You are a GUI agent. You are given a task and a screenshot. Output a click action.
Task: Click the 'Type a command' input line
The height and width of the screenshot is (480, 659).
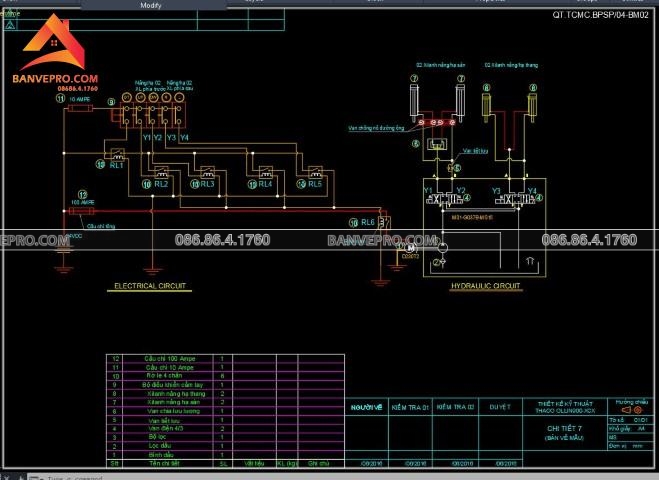[x=75, y=478]
